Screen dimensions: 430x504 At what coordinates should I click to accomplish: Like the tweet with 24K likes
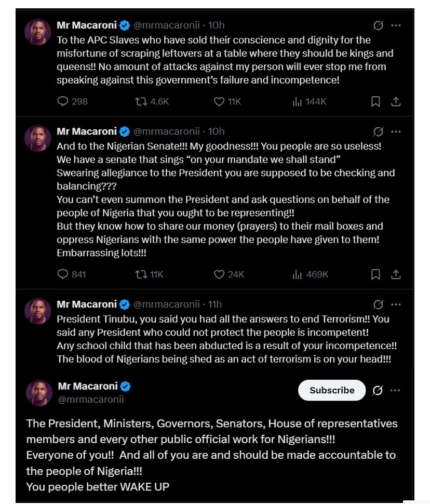point(219,274)
